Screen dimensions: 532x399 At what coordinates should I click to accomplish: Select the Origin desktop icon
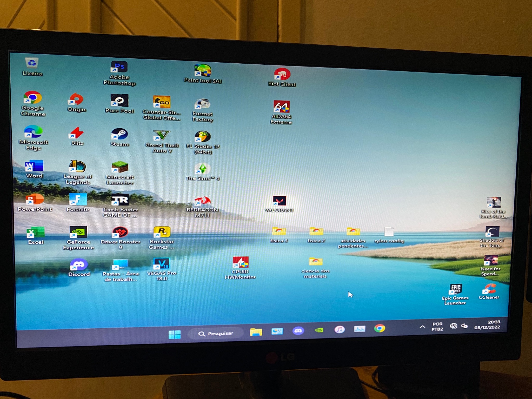[76, 102]
